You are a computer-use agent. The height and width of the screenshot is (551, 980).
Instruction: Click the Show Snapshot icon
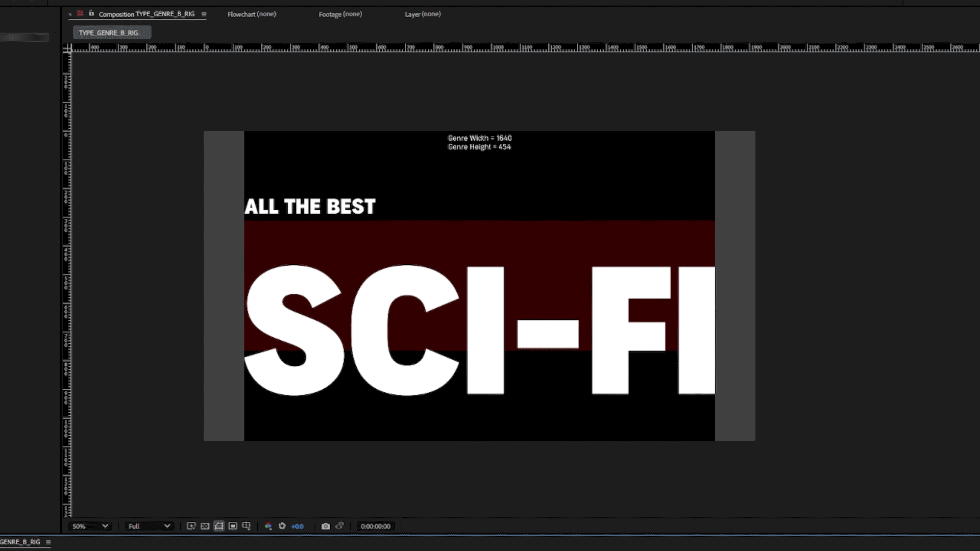pos(340,526)
